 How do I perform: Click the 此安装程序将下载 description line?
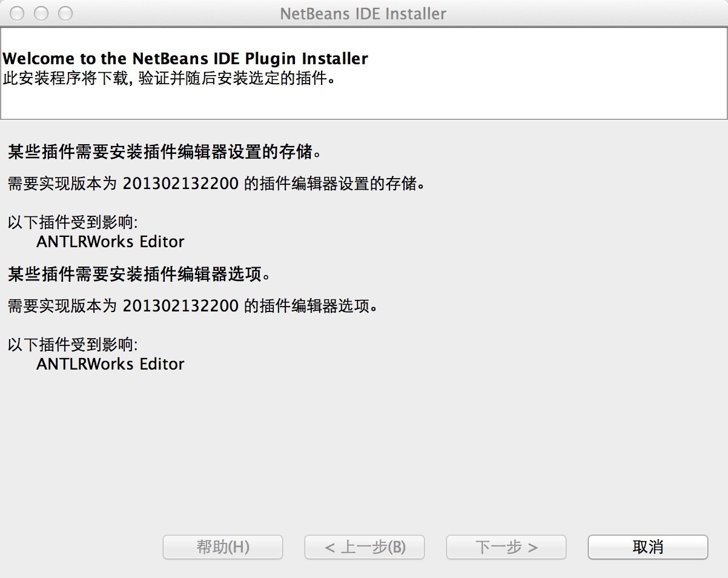click(169, 79)
